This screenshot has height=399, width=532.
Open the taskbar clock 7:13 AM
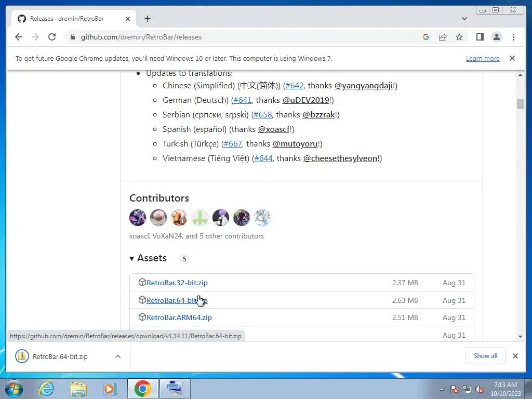click(x=506, y=389)
